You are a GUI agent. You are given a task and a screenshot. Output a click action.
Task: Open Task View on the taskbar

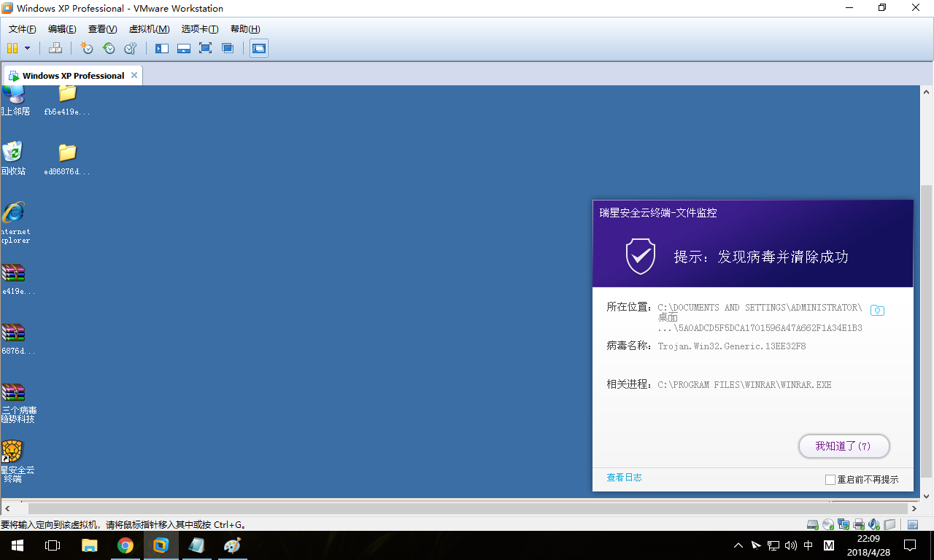tap(53, 545)
